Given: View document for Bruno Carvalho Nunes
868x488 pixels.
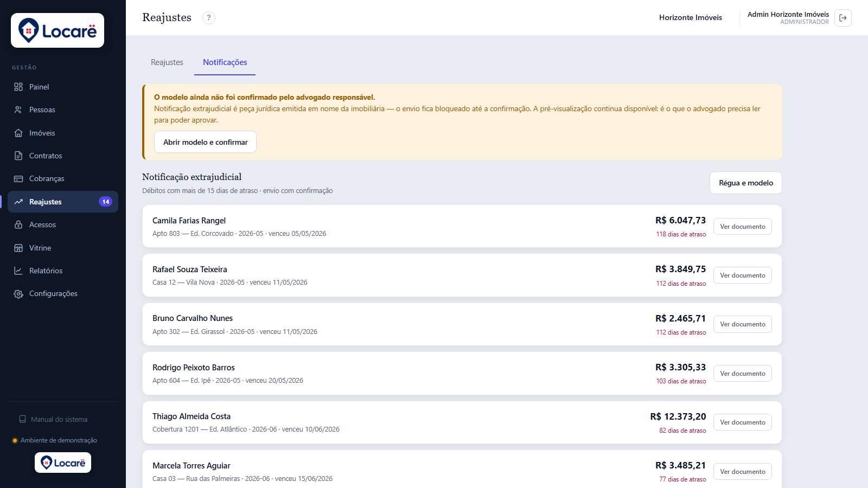Looking at the screenshot, I should pos(743,324).
